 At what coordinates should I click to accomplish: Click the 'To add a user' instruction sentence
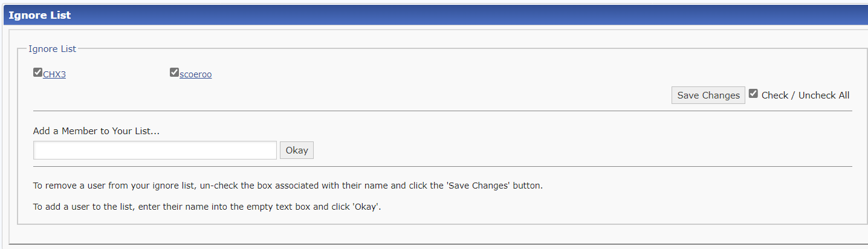[207, 207]
